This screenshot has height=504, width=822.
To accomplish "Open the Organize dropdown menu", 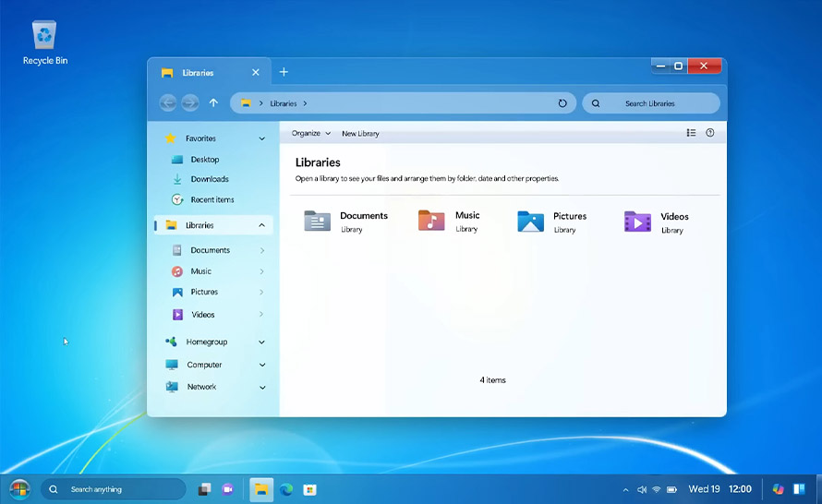I will point(310,133).
